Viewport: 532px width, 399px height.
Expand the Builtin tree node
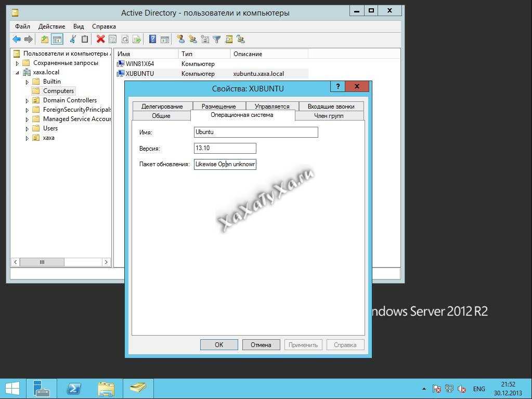click(27, 82)
